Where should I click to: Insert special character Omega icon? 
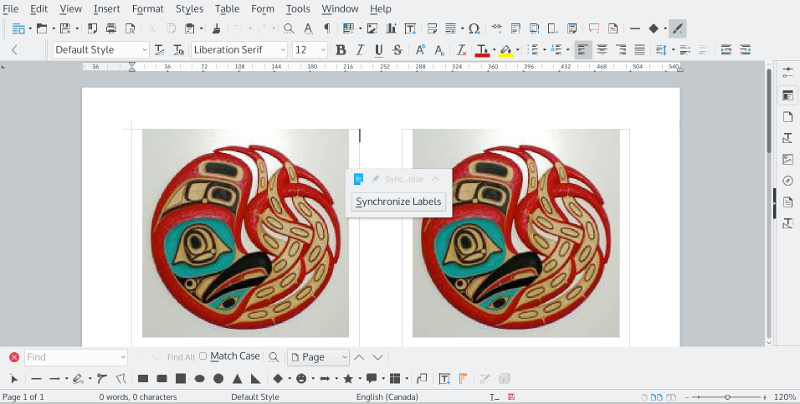[474, 29]
